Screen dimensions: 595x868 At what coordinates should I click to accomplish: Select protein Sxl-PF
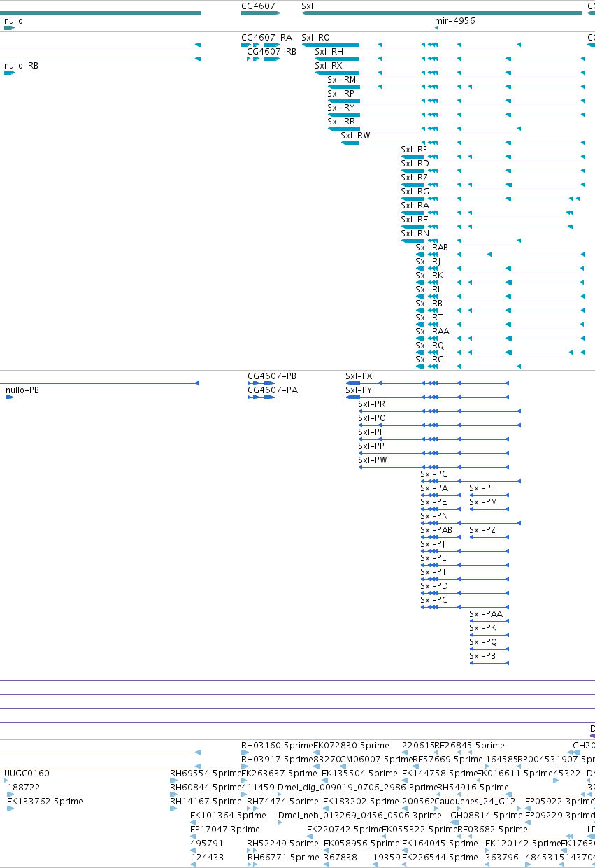pyautogui.click(x=482, y=488)
